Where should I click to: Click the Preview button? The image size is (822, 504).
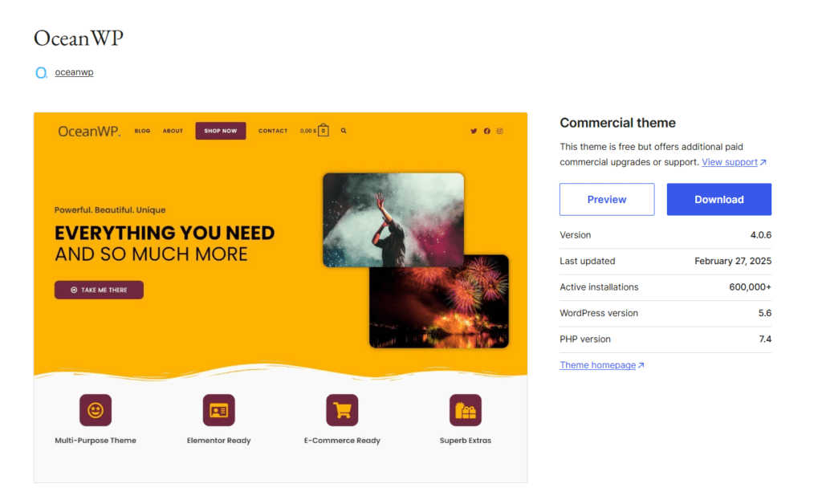coord(607,199)
